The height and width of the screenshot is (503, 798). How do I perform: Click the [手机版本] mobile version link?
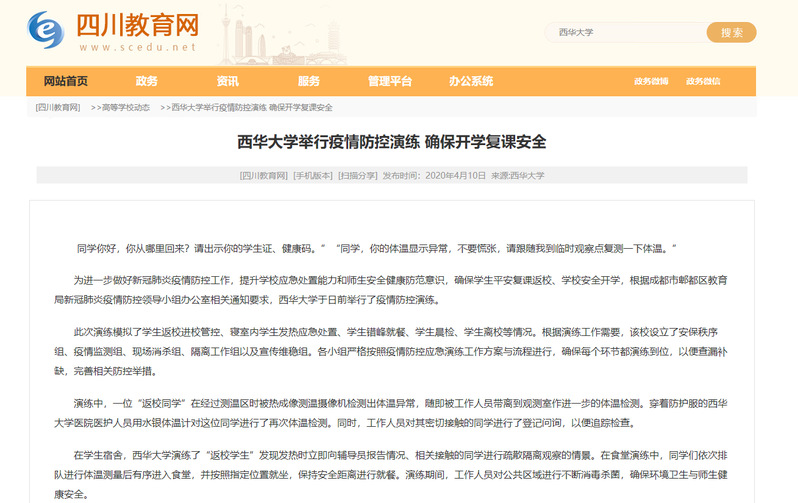[313, 176]
